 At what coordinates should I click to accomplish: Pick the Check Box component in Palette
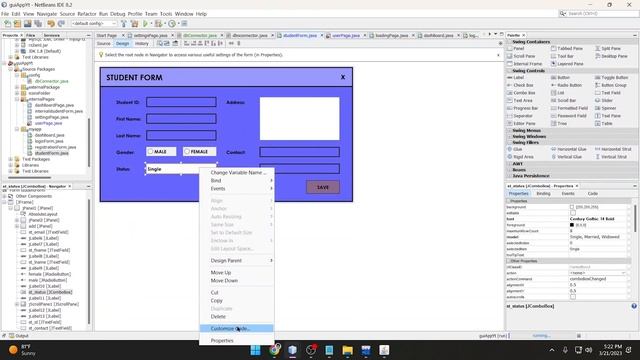pos(520,85)
